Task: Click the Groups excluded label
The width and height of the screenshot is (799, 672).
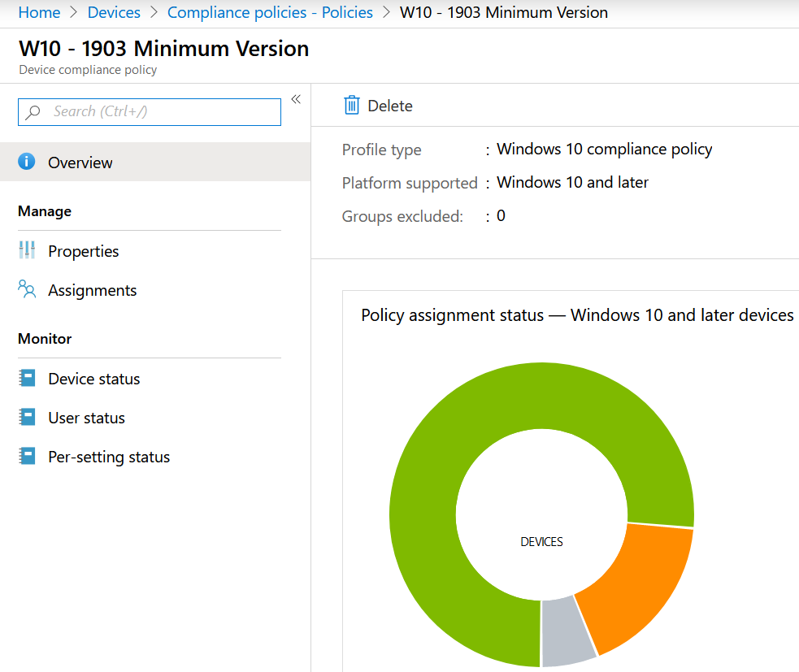Action: coord(402,216)
